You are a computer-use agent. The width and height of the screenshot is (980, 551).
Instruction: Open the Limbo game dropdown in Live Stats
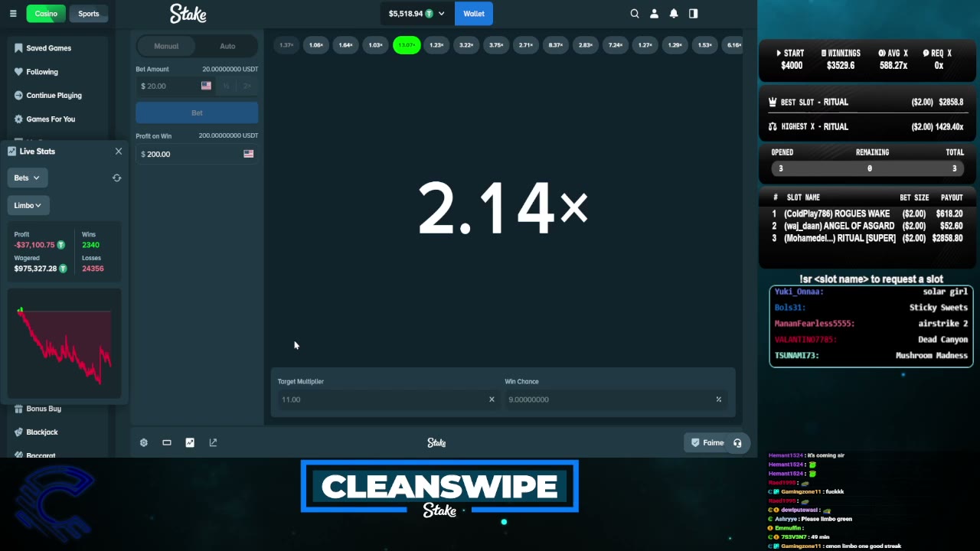[28, 205]
